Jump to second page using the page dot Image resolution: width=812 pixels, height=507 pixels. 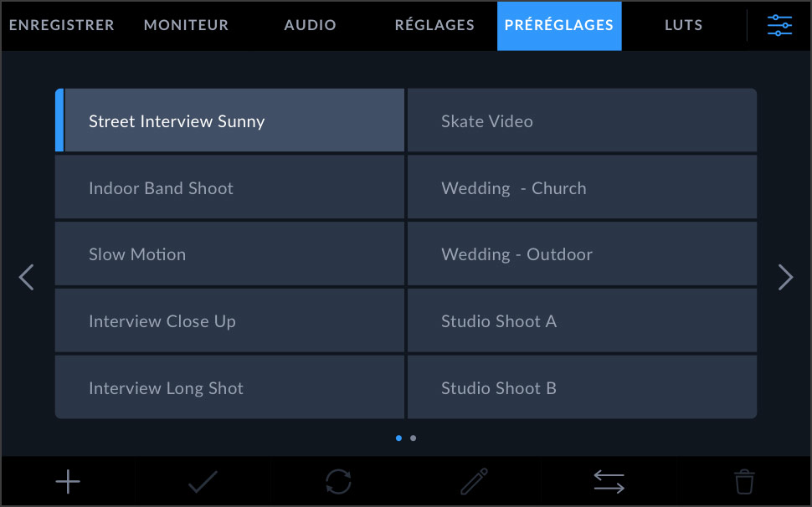414,438
